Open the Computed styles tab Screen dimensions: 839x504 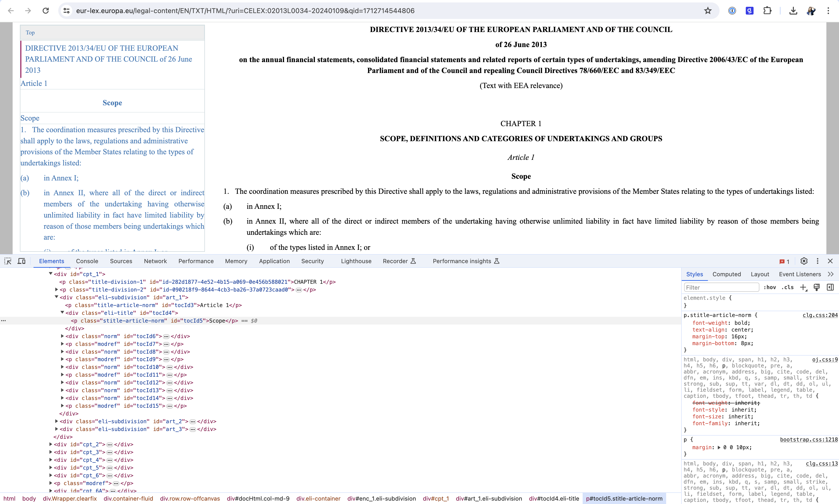click(726, 274)
